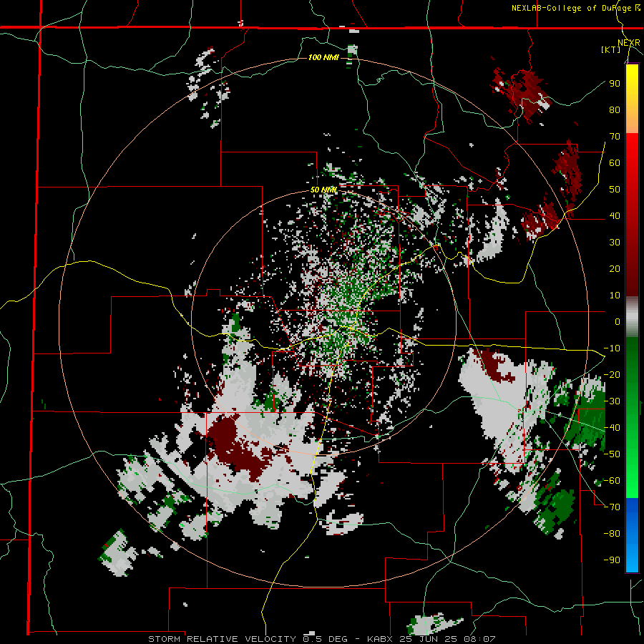Click the positive 90 knot legend value
The width and height of the screenshot is (644, 644).
[x=615, y=84]
